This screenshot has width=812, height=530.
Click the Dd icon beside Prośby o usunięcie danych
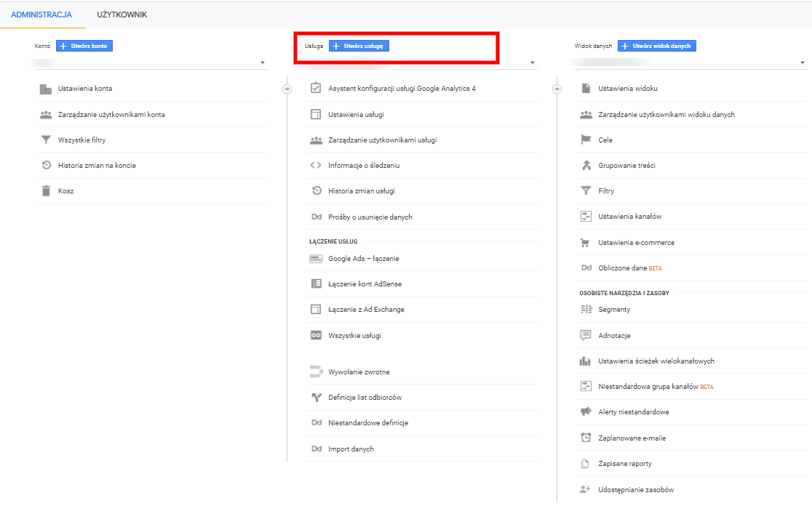tap(317, 217)
